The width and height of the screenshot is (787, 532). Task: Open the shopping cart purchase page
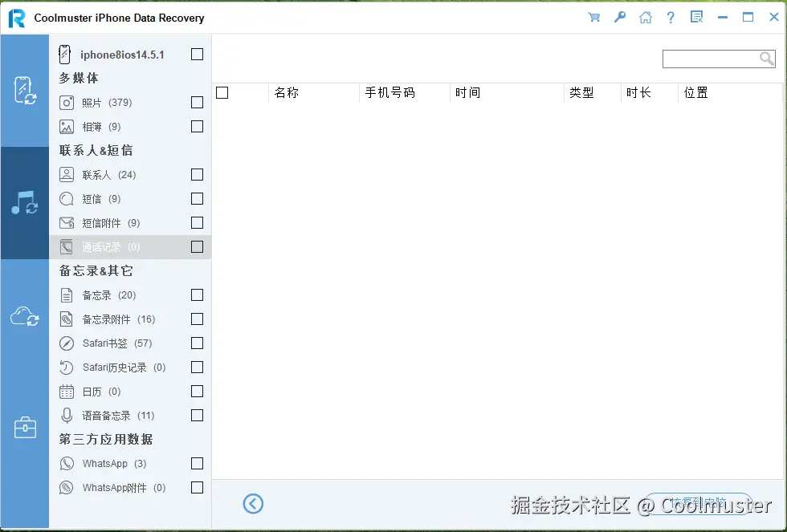[x=593, y=17]
